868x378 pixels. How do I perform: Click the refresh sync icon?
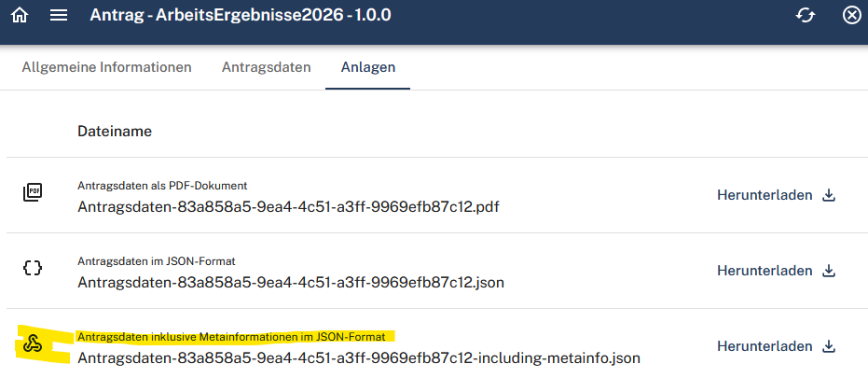[806, 15]
